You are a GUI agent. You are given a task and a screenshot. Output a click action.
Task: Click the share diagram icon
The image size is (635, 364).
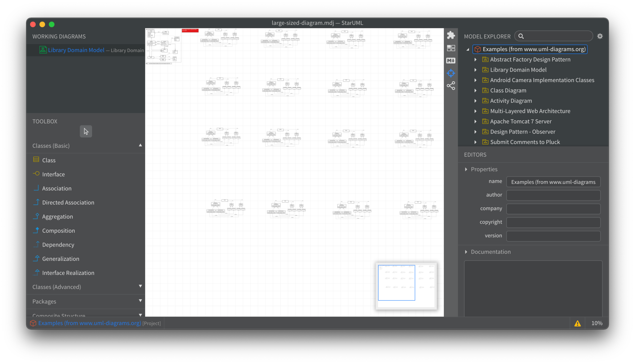click(451, 86)
